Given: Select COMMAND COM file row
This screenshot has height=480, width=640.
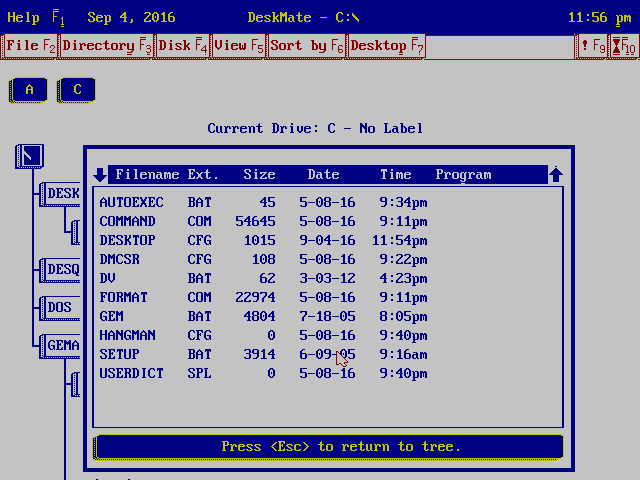Looking at the screenshot, I should point(328,222).
